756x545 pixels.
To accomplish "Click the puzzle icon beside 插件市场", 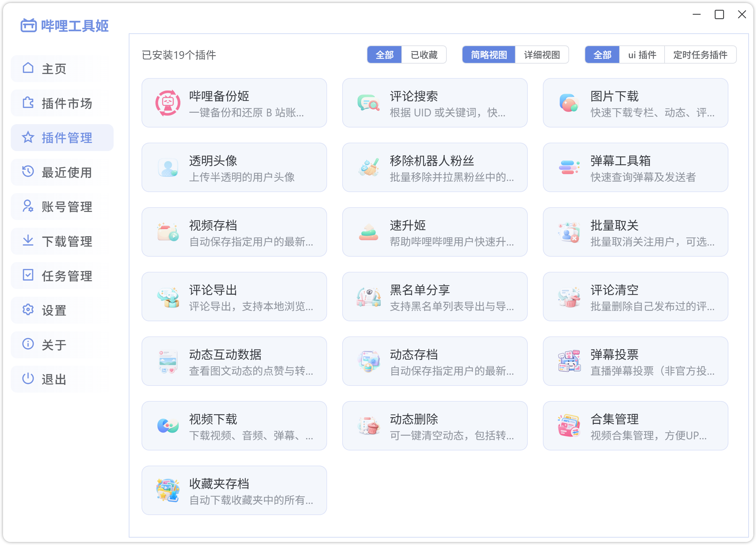I will tap(28, 103).
